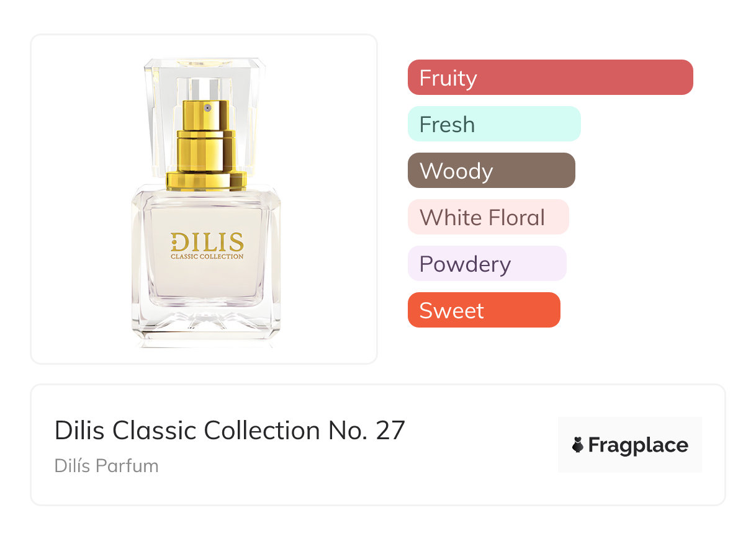Select the Fruity accord bar
The image size is (756, 536).
(x=550, y=78)
